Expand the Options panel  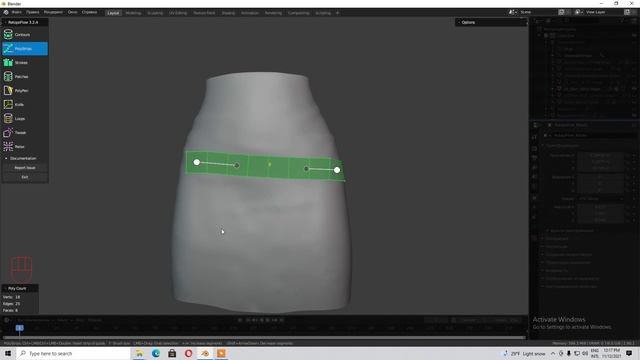491,22
